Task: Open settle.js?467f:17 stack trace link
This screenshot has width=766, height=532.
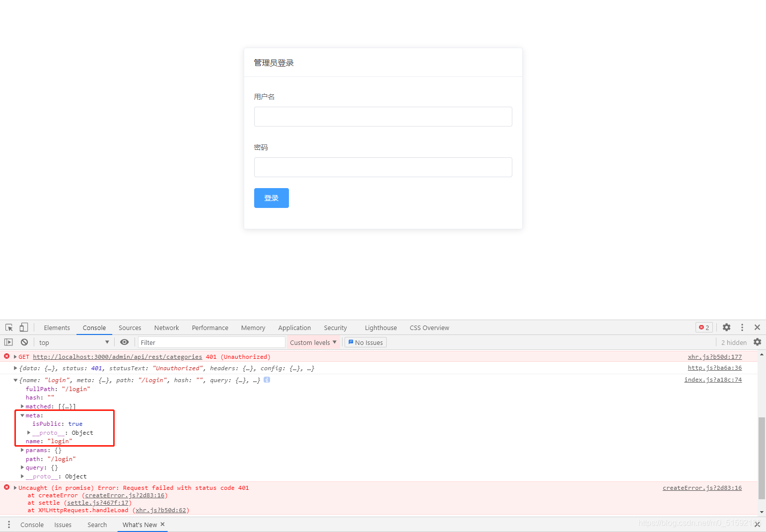Action: tap(98, 503)
